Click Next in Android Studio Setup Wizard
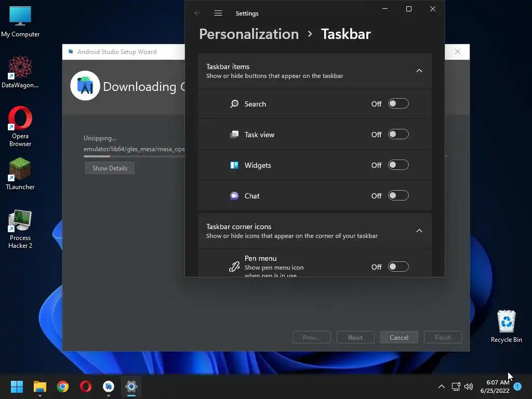The image size is (532, 399). 355,337
